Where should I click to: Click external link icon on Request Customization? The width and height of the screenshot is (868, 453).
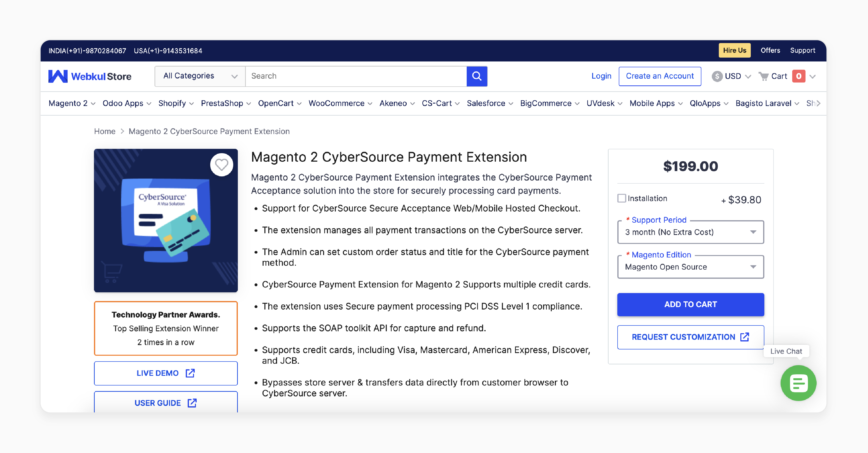[x=744, y=337]
